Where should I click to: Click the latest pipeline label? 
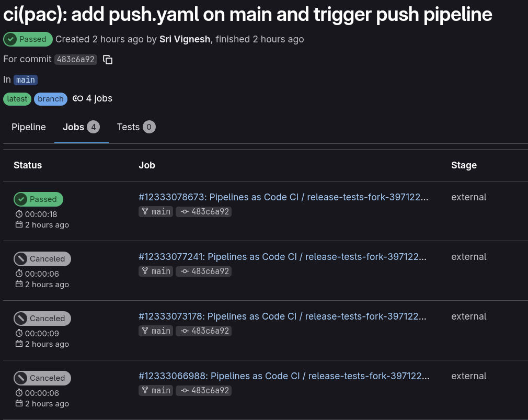17,99
